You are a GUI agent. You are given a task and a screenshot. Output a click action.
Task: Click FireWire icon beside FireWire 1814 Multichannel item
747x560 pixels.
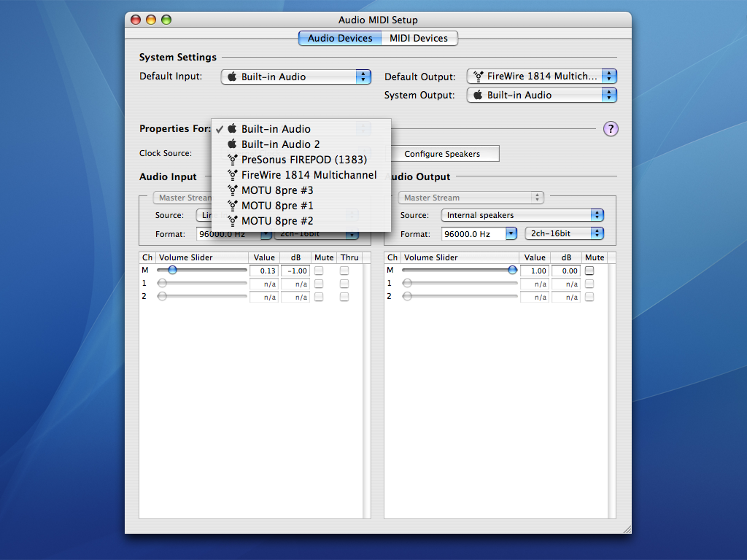pyautogui.click(x=232, y=175)
